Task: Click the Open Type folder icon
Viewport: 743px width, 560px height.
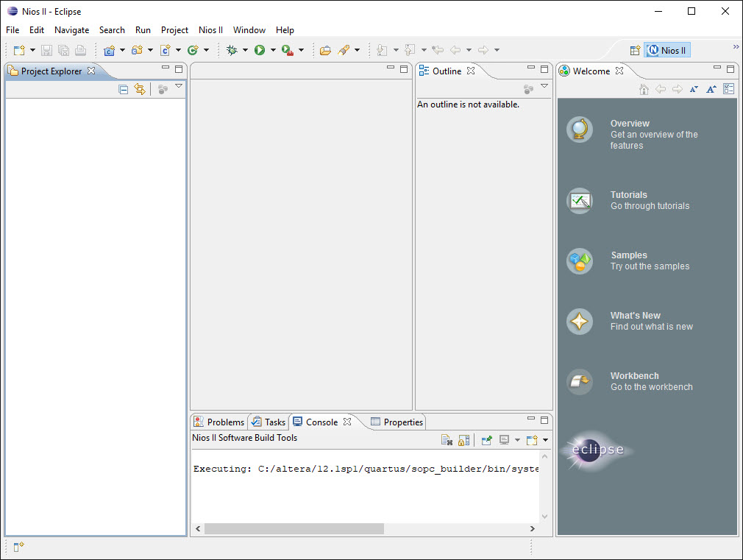Action: (326, 50)
